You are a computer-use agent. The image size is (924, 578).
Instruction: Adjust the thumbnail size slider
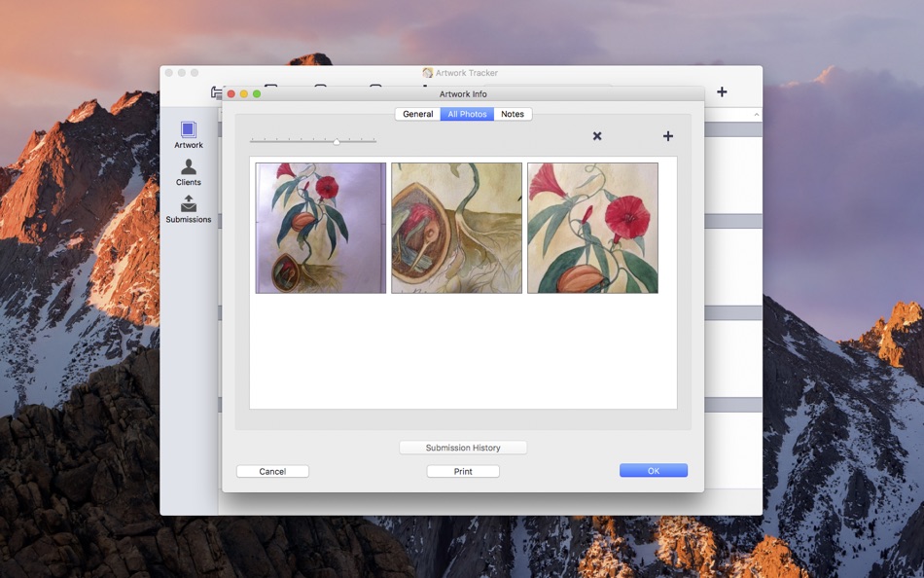click(x=336, y=141)
